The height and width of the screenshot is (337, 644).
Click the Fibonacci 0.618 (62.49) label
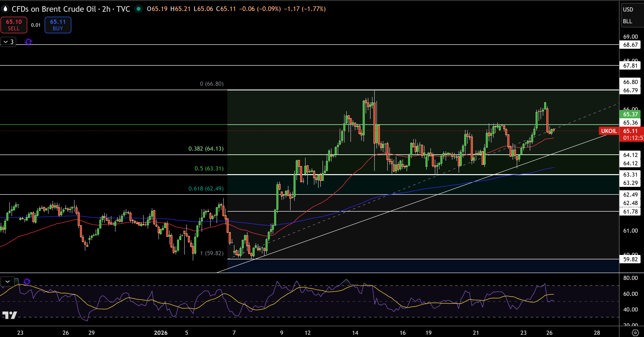tap(206, 189)
